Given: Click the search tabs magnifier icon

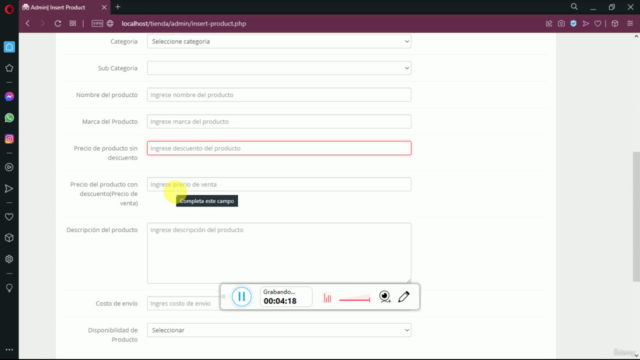Looking at the screenshot, I should [x=574, y=7].
